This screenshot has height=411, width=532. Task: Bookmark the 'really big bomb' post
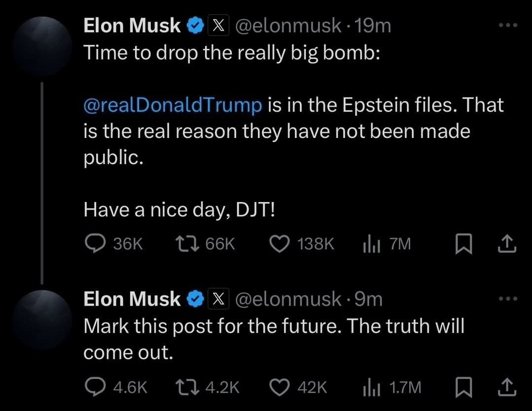coord(463,244)
